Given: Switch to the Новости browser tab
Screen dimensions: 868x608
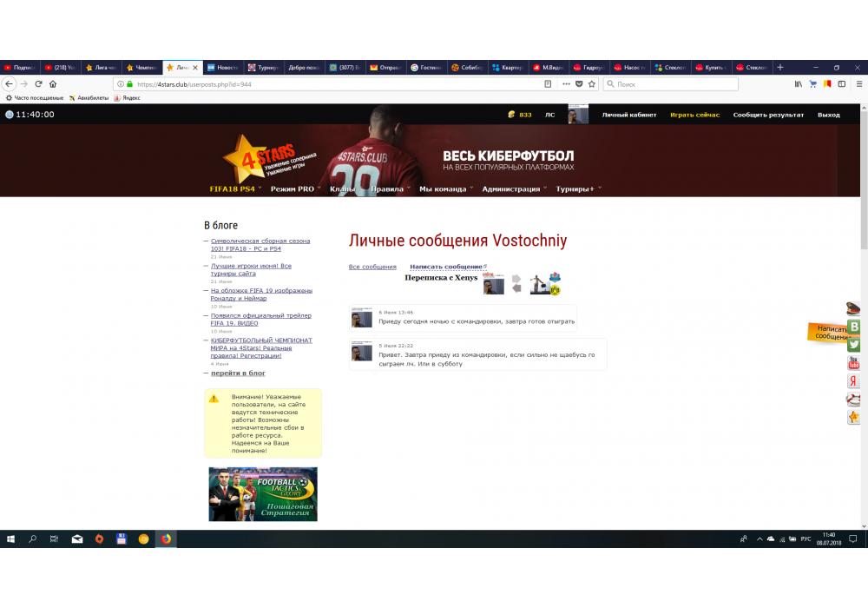Looking at the screenshot, I should click(222, 68).
